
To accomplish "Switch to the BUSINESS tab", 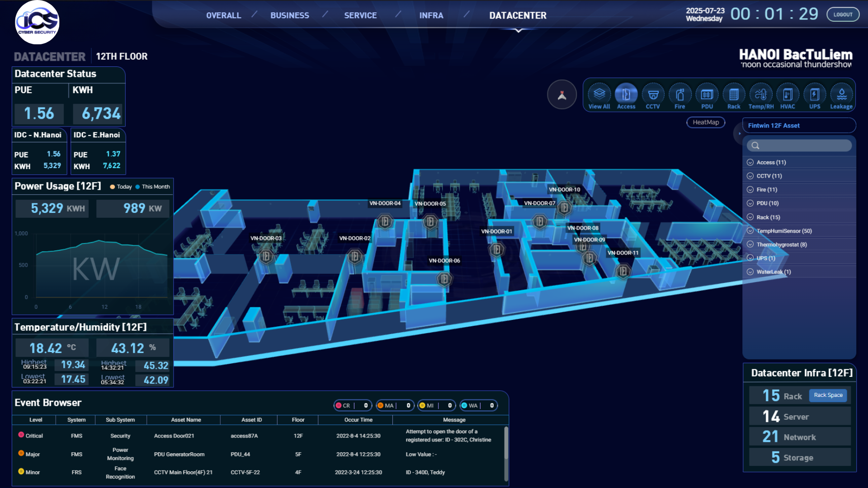I will click(x=290, y=15).
